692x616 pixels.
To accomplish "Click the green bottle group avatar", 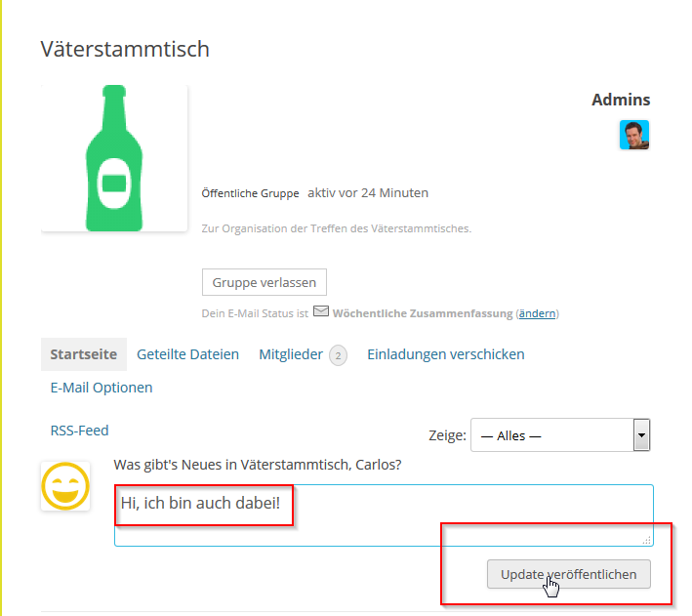I will (114, 158).
